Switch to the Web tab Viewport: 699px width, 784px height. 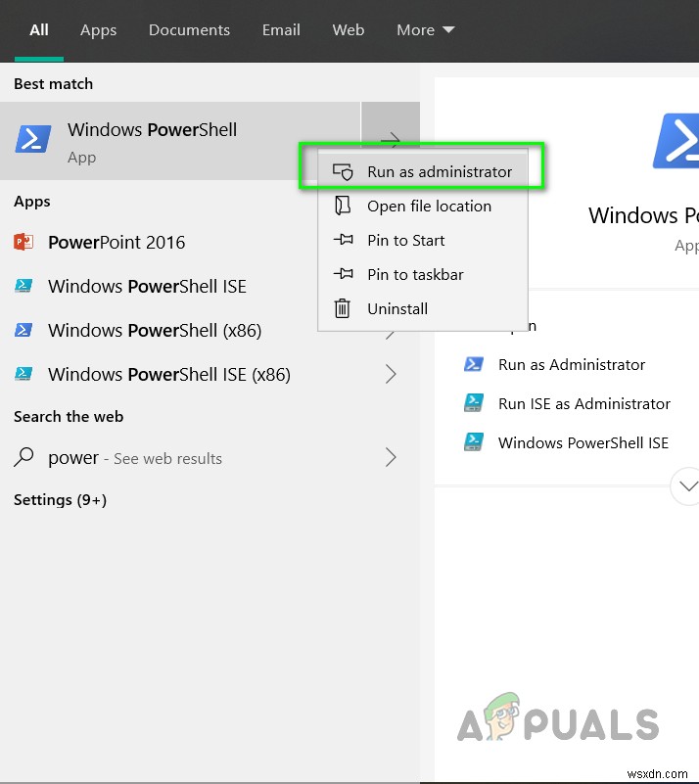348,30
